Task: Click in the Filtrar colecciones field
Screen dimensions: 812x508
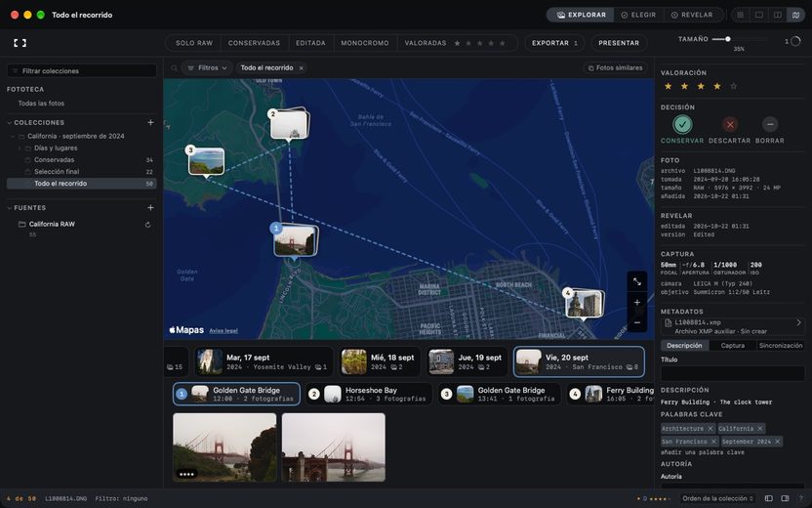Action: pos(82,71)
